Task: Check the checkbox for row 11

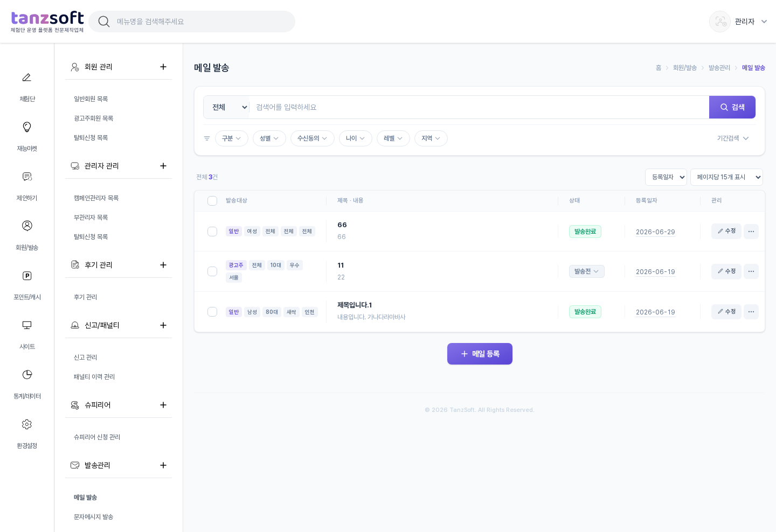Action: tap(212, 271)
